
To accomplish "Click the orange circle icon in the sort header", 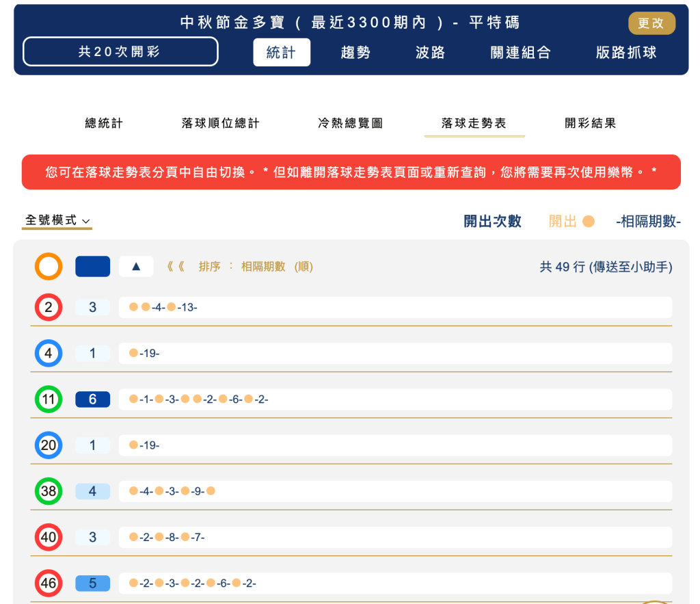I will [48, 266].
